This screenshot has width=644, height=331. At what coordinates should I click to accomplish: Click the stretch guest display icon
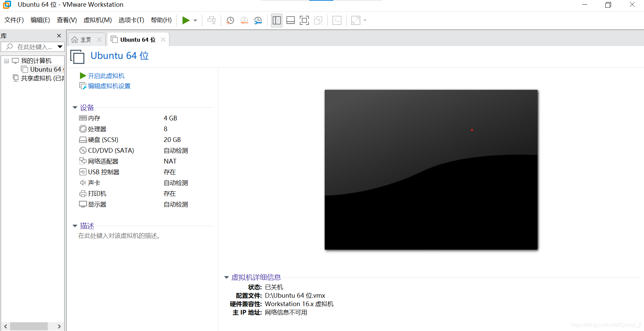[356, 21]
